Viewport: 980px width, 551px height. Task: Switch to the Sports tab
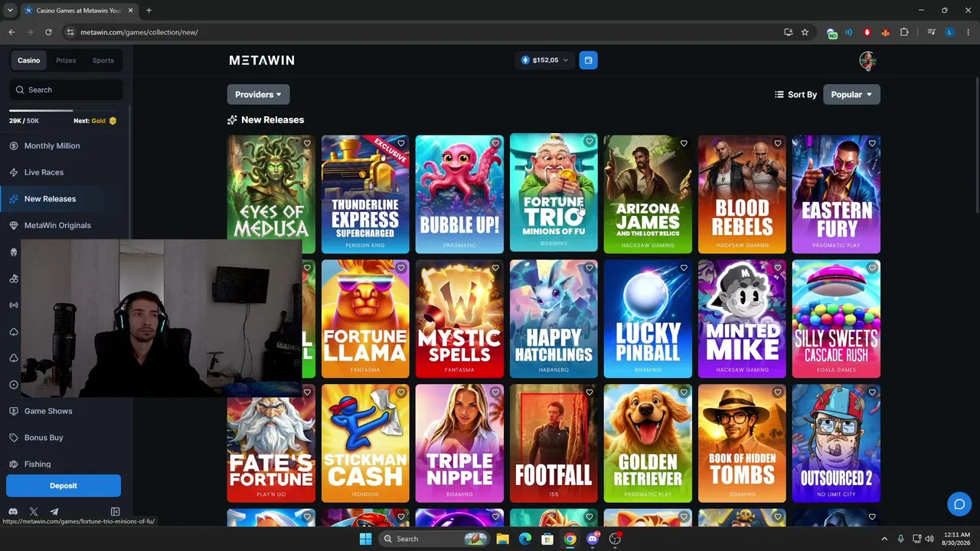point(103,60)
